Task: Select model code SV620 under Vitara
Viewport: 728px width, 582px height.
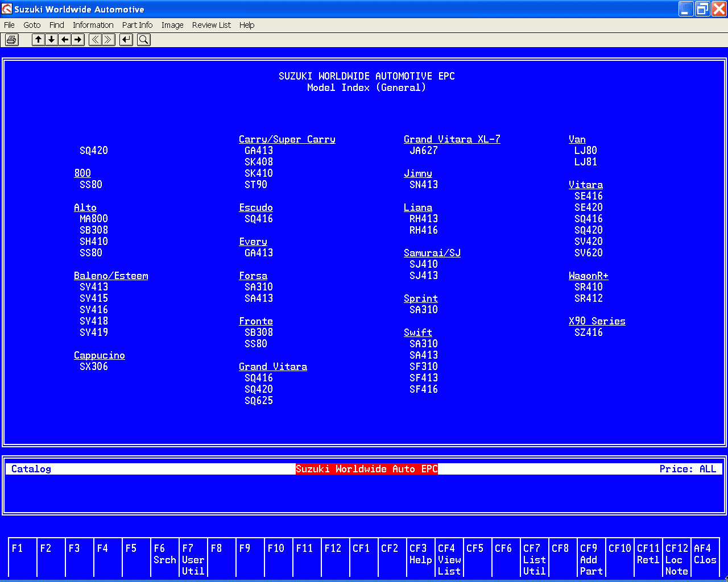Action: pyautogui.click(x=589, y=253)
